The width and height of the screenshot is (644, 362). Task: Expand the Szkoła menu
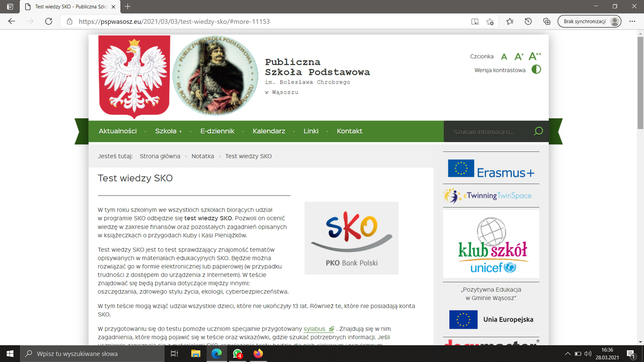[168, 131]
